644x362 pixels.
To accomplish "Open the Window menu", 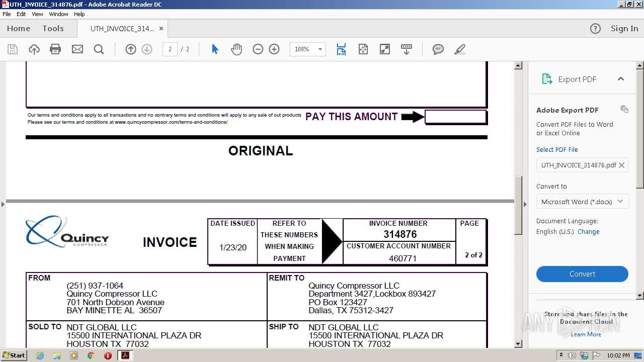I will click(x=59, y=14).
